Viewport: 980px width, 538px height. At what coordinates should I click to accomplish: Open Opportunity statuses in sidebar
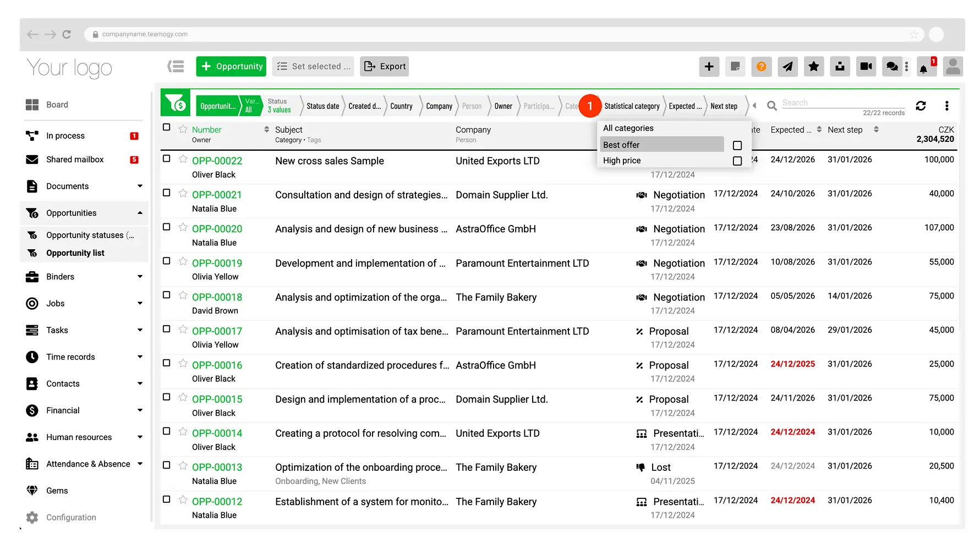(x=85, y=235)
